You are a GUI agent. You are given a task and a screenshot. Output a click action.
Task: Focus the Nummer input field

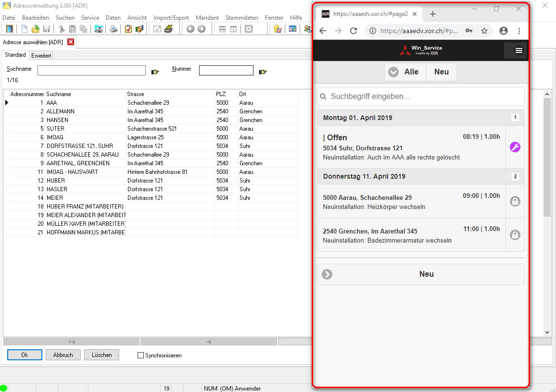(x=226, y=70)
